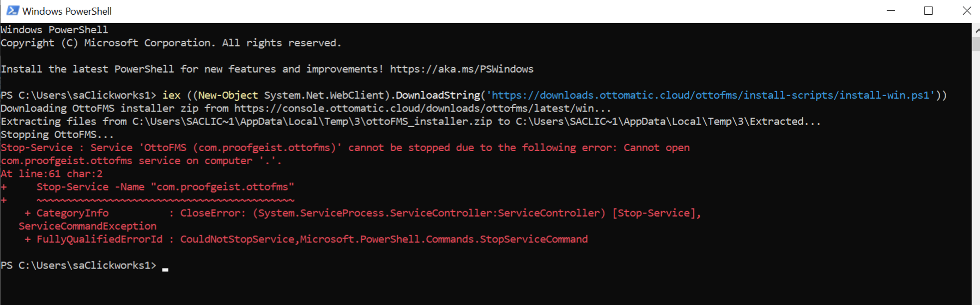The image size is (980, 305).
Task: Click the aka.ms/PSWindows URL
Action: pos(461,69)
